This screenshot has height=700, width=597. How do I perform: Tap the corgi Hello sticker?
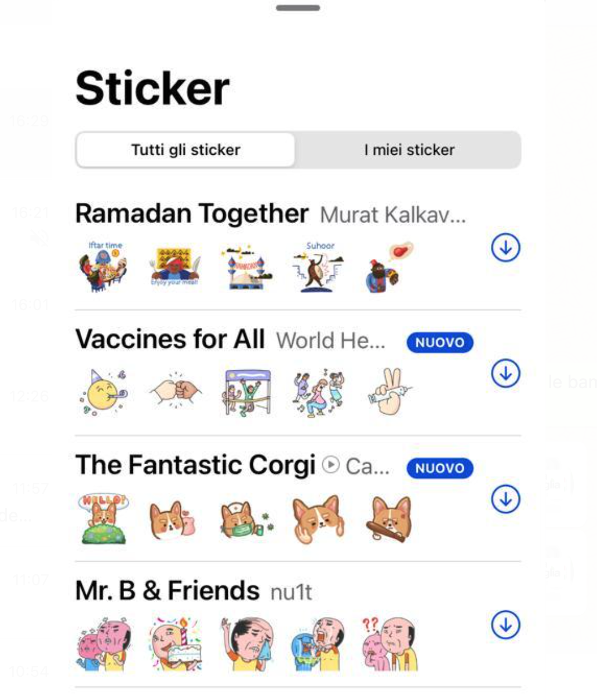coord(103,519)
